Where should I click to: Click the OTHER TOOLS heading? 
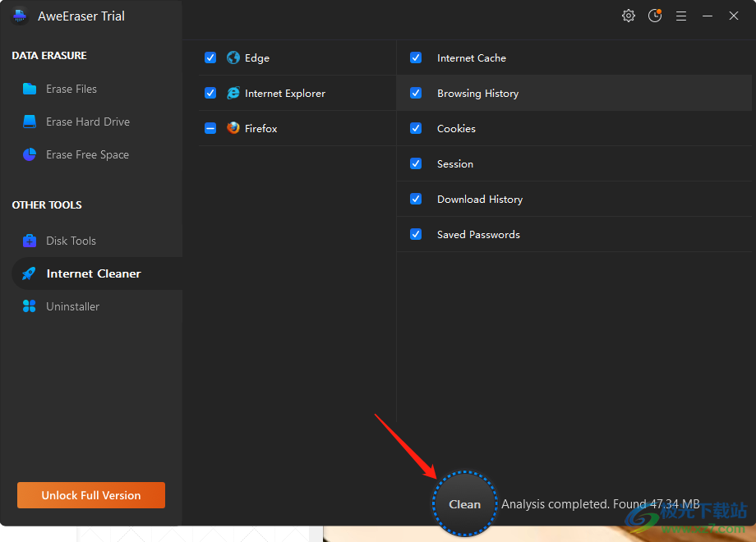(47, 204)
